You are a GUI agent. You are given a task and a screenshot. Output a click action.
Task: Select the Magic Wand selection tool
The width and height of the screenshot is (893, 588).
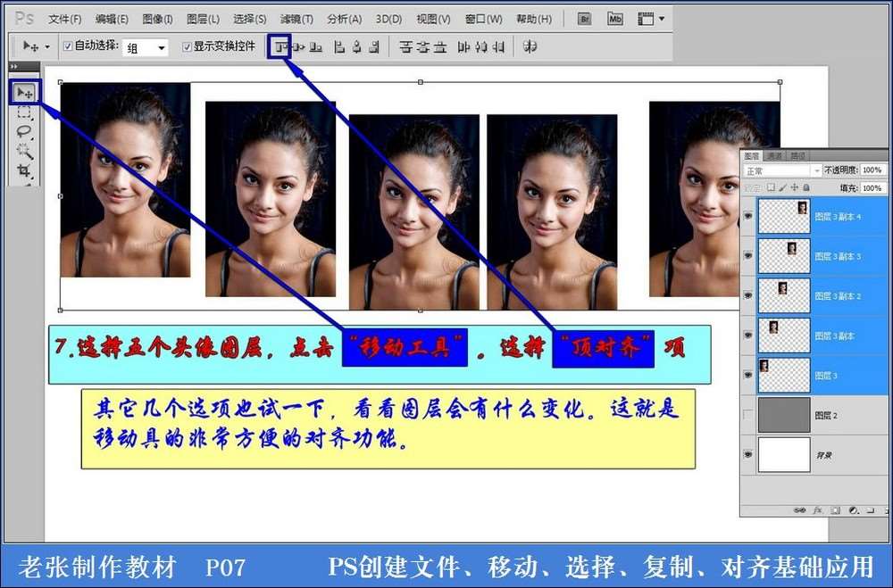click(x=24, y=151)
